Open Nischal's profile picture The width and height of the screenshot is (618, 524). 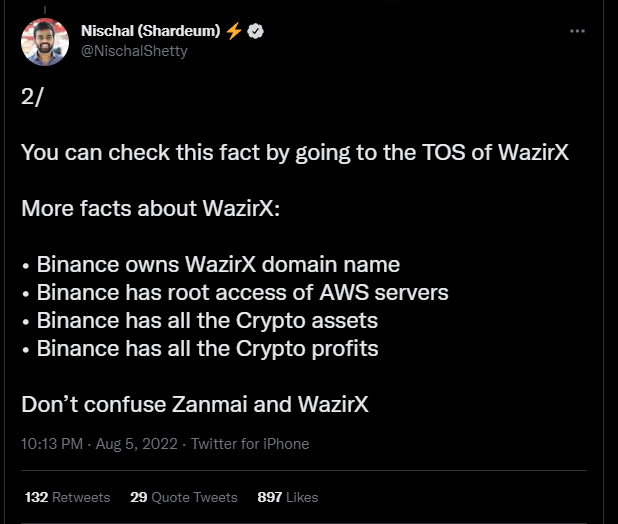(45, 42)
